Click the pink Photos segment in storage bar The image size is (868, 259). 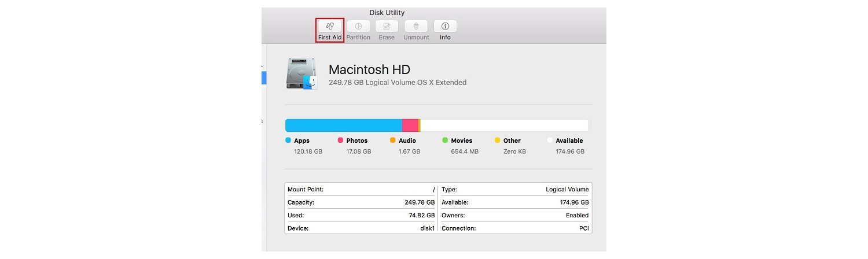(x=410, y=125)
